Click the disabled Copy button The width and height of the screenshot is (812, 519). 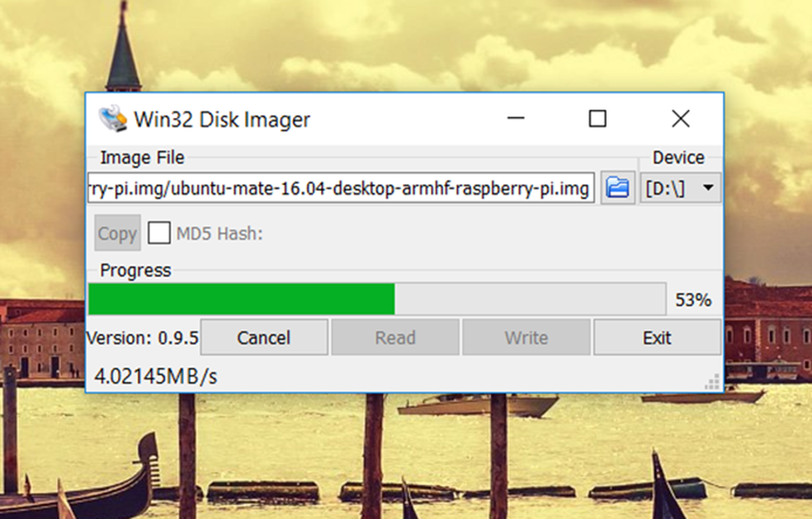pos(117,233)
